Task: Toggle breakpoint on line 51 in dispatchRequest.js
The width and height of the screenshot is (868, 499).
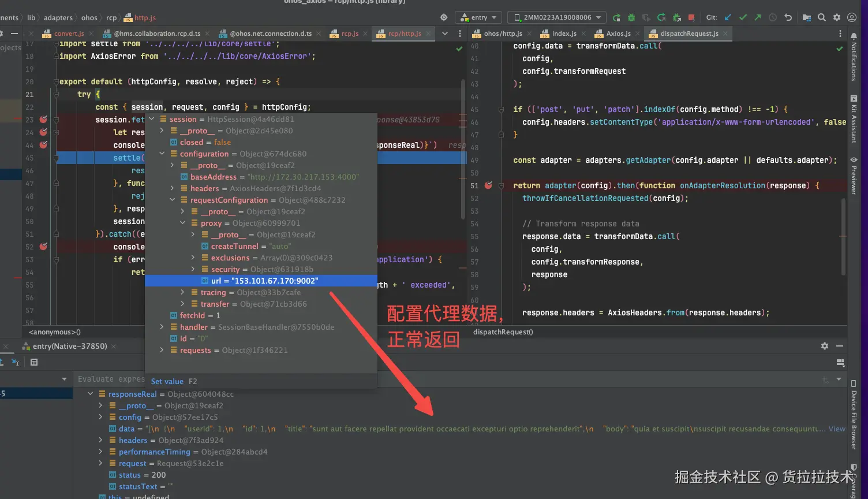Action: [488, 185]
